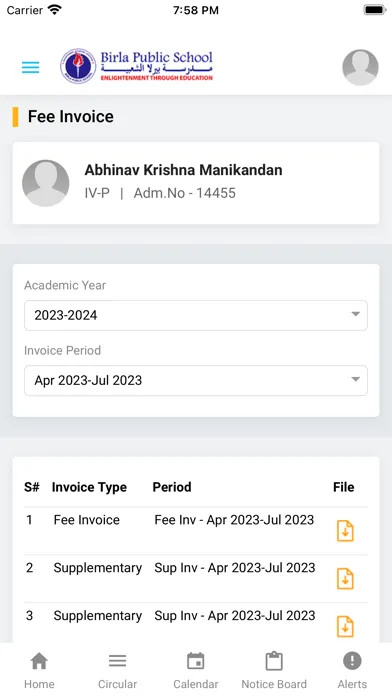The image size is (392, 696).
Task: Open the Calendar tab
Action: coord(196,670)
